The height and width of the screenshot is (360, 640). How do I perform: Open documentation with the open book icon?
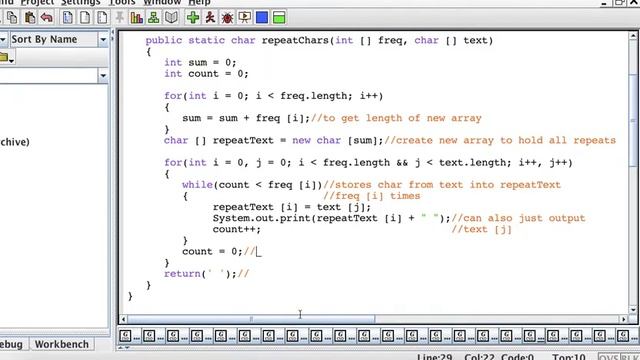(171, 18)
